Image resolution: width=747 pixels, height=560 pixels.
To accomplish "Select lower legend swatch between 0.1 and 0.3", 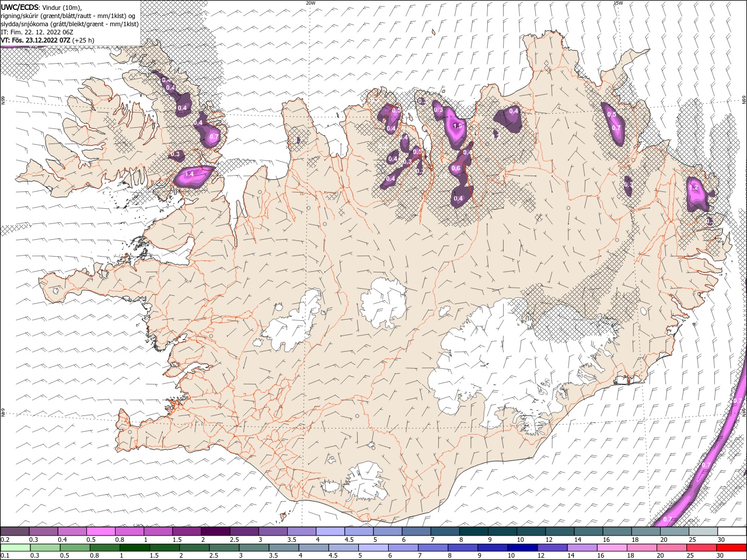I will (15, 548).
